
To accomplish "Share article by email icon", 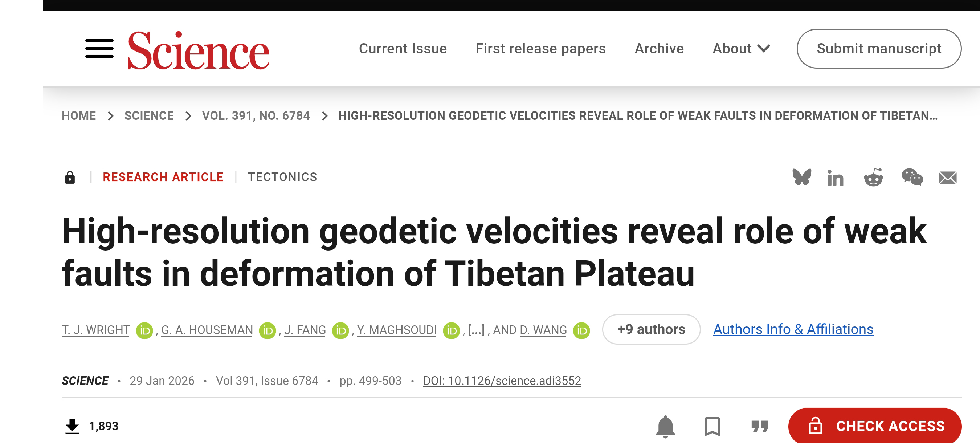I will pos(947,178).
